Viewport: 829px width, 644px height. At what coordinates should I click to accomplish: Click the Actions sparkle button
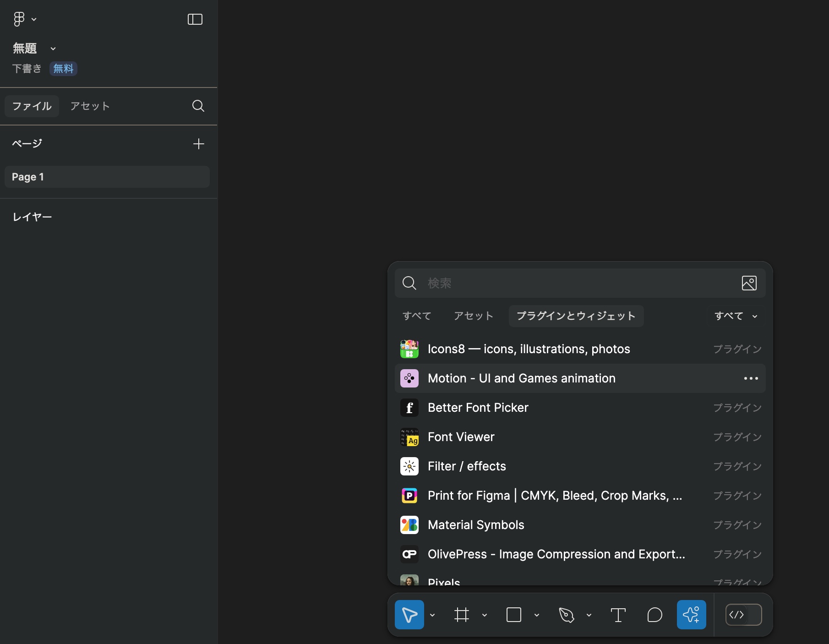coord(692,615)
